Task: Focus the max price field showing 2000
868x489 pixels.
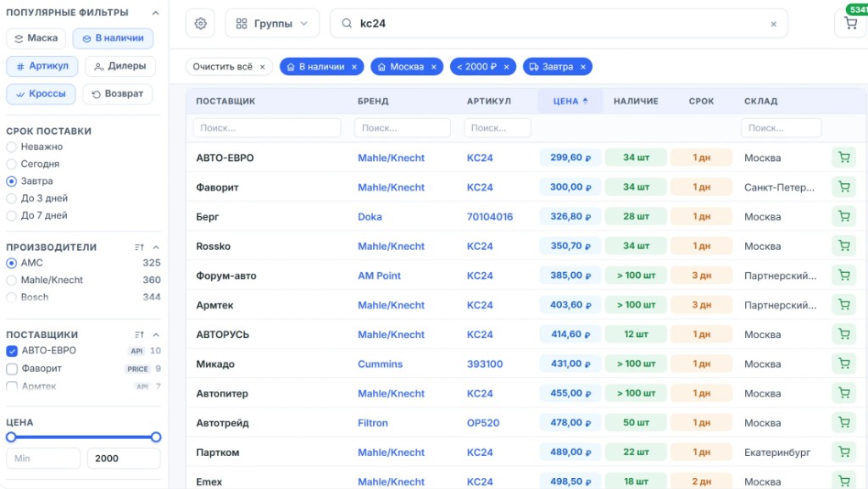Action: (124, 458)
